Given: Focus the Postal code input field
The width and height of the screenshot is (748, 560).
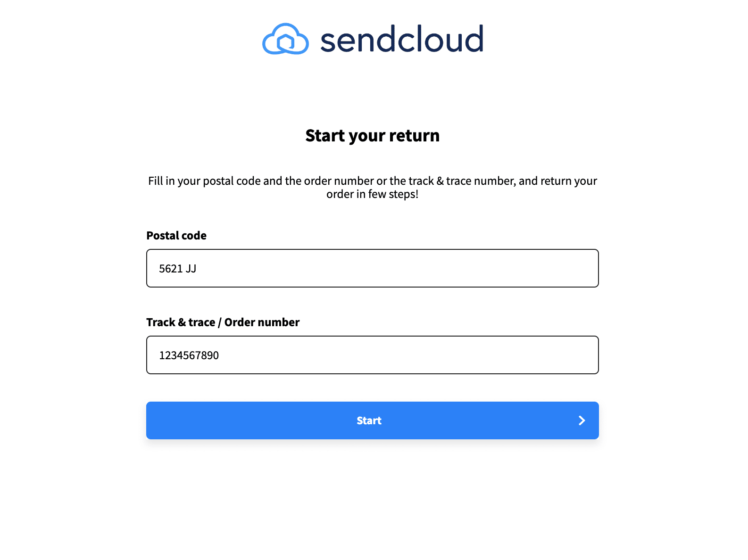Looking at the screenshot, I should 372,268.
